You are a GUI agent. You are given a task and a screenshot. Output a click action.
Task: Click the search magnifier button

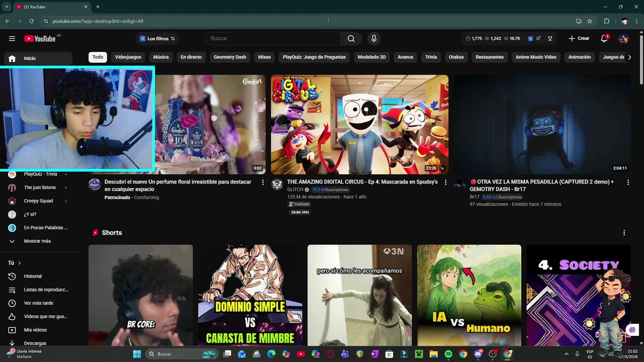coord(351,39)
